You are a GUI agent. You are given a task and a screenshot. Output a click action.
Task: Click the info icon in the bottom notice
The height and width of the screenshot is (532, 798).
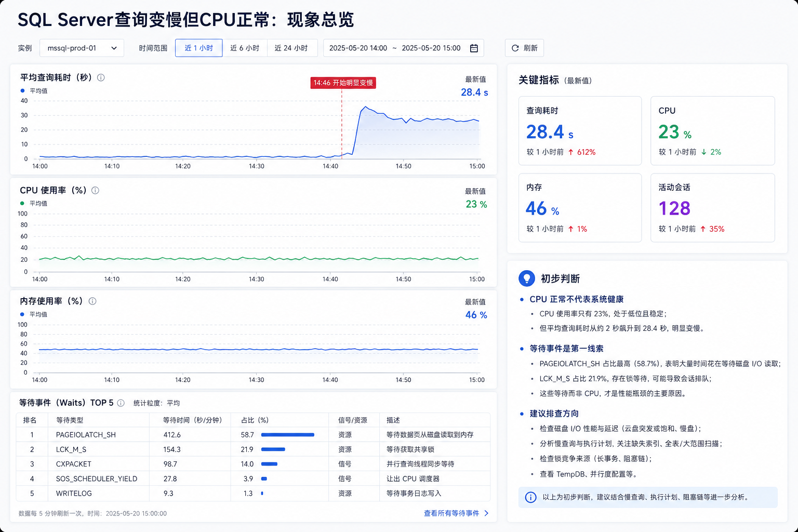click(530, 497)
